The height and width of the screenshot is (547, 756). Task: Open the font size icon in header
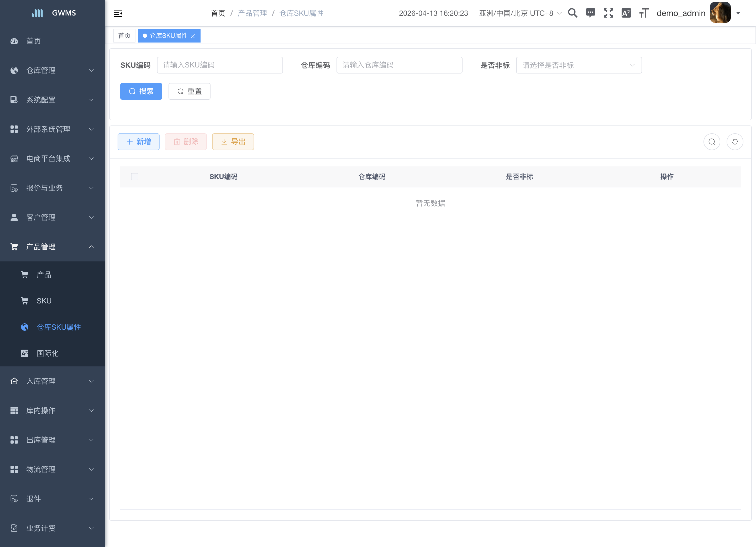tap(644, 13)
